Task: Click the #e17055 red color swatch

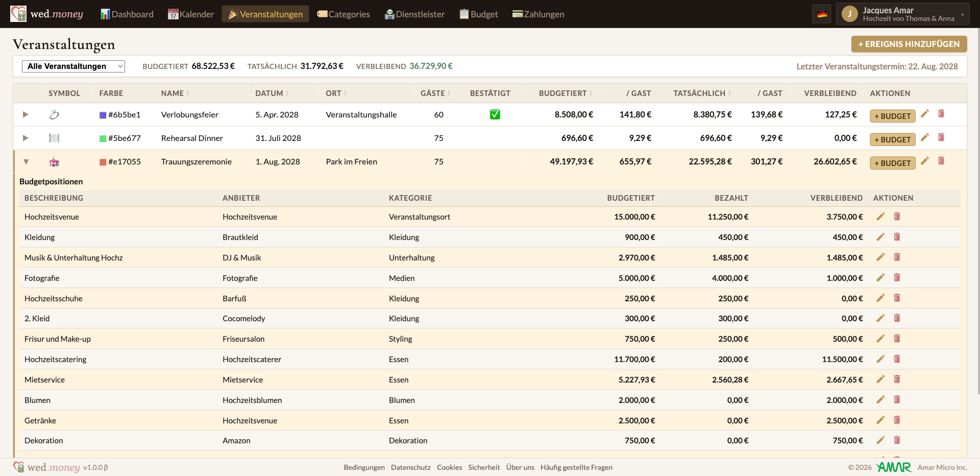Action: click(103, 162)
